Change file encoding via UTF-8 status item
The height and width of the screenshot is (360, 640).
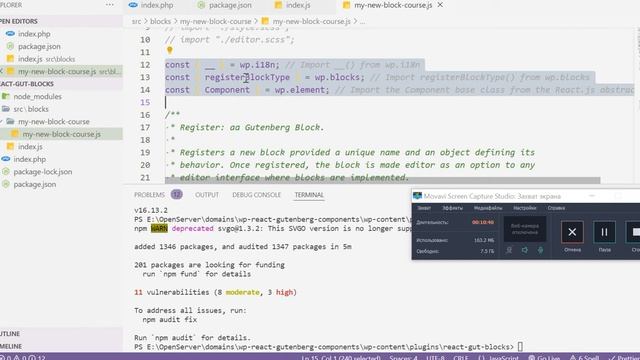pyautogui.click(x=435, y=358)
